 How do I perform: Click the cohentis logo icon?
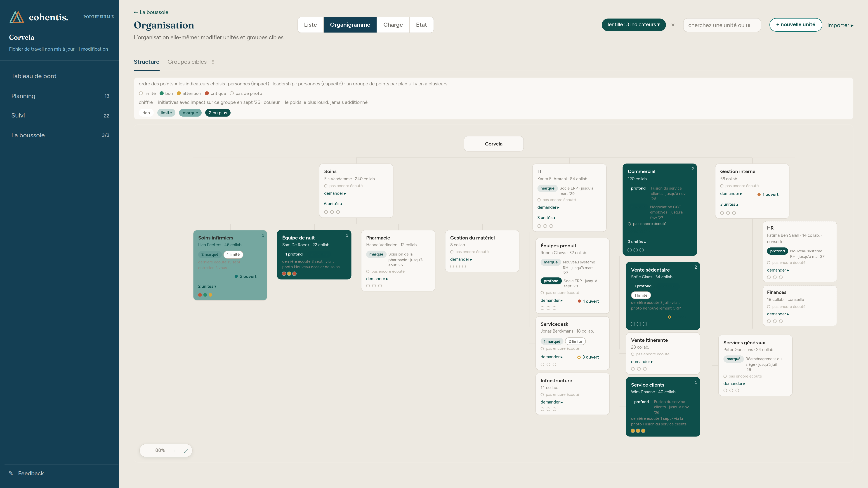click(x=17, y=17)
